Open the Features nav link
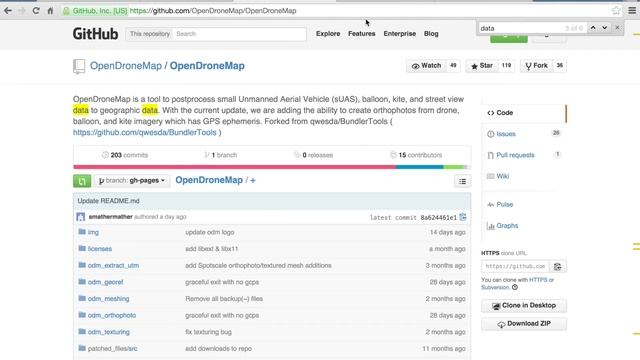This screenshot has height=360, width=640. 362,34
